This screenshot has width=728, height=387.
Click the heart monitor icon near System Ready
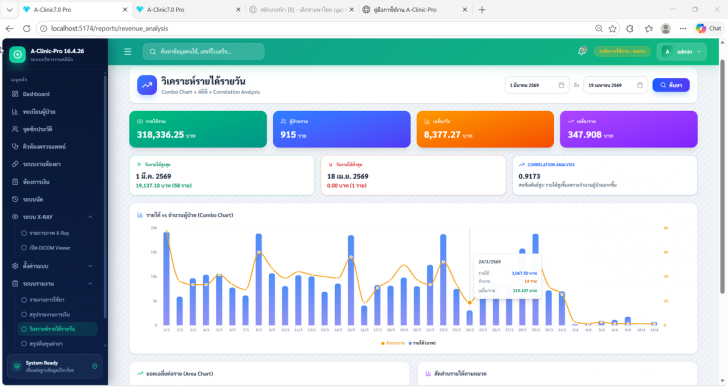click(x=17, y=366)
